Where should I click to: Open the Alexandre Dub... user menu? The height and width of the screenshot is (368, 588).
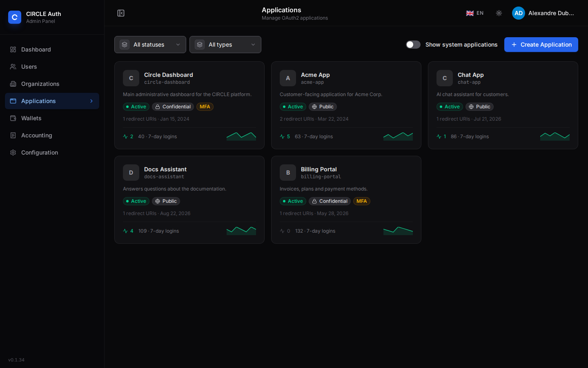tap(543, 13)
